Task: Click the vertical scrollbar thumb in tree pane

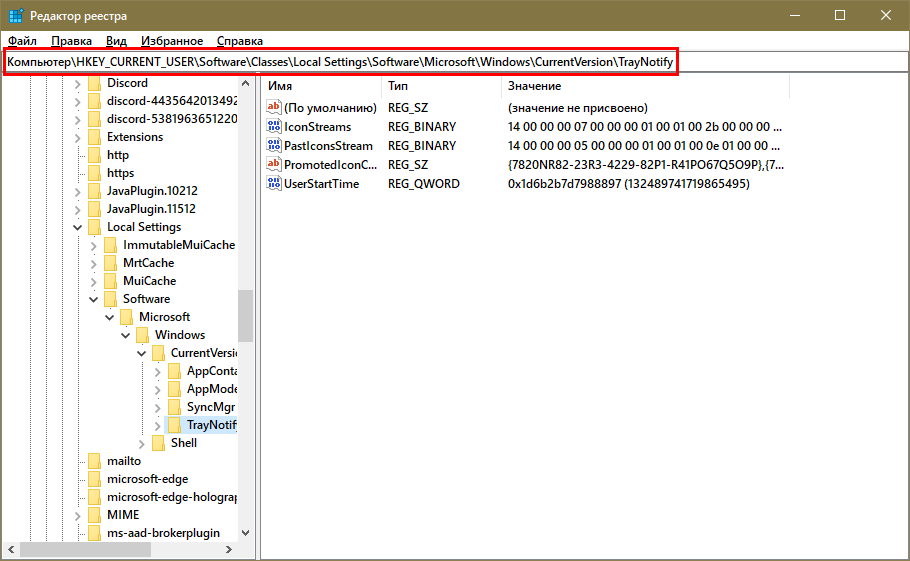Action: pos(245,315)
